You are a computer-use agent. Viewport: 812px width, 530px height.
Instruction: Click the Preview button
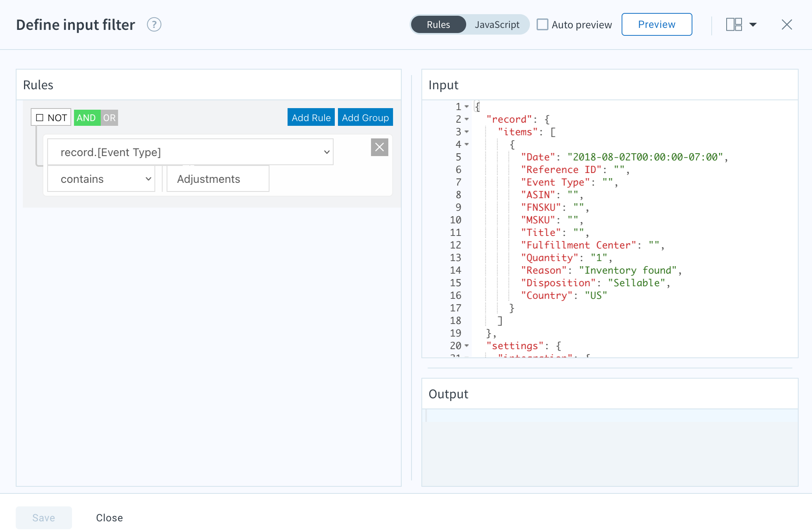pos(657,24)
